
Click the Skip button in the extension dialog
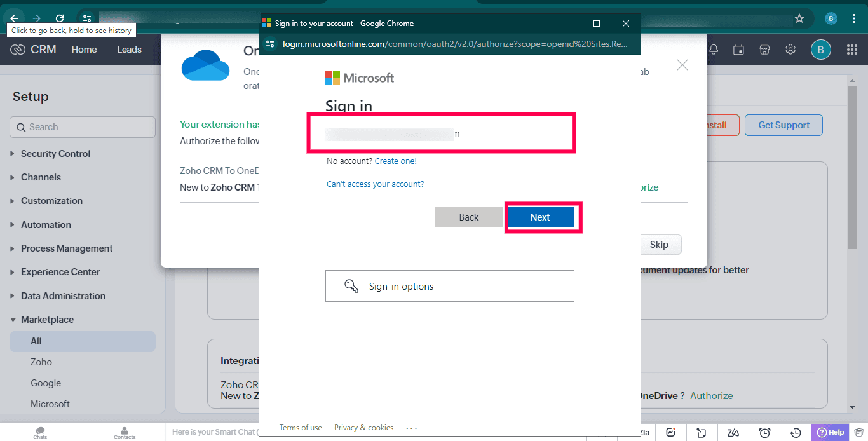click(659, 245)
